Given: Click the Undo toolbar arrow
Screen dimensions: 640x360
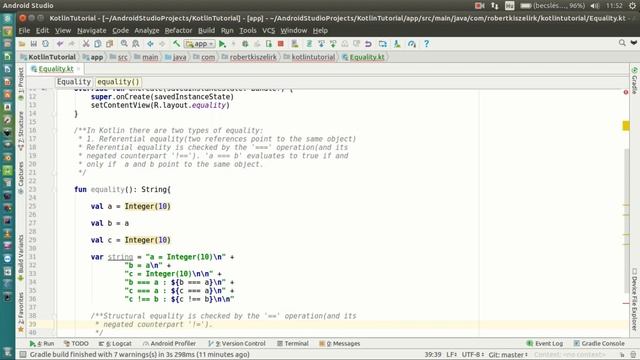Looking at the screenshot, I should coord(60,44).
